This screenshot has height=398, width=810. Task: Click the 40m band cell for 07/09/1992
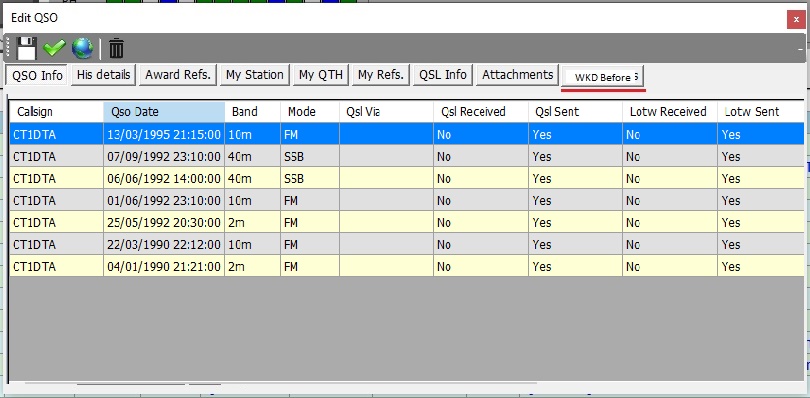coord(253,156)
